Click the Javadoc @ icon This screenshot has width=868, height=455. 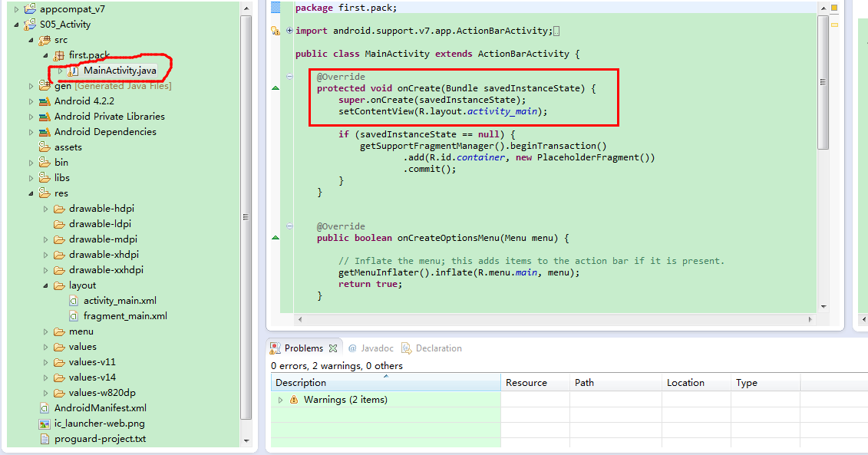pyautogui.click(x=352, y=348)
